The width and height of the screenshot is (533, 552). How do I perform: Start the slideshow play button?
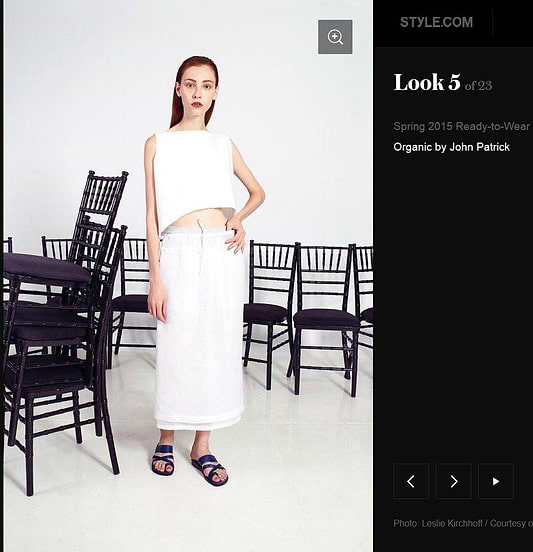pos(496,481)
